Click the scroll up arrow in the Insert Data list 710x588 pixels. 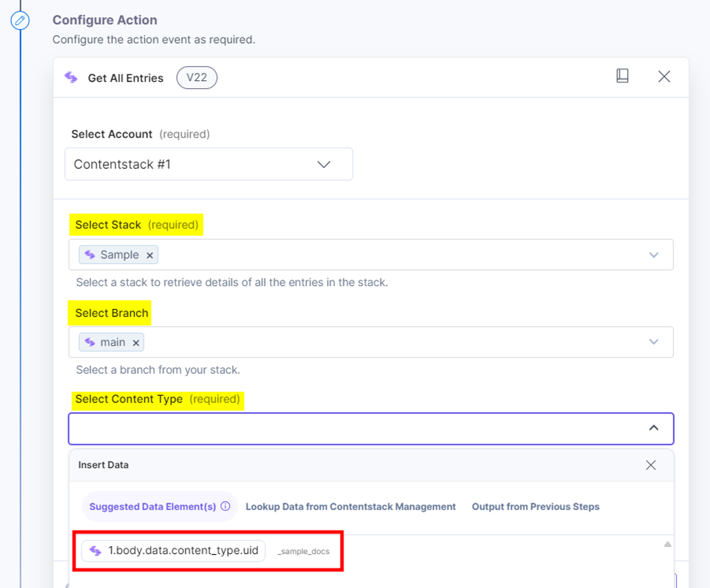667,544
